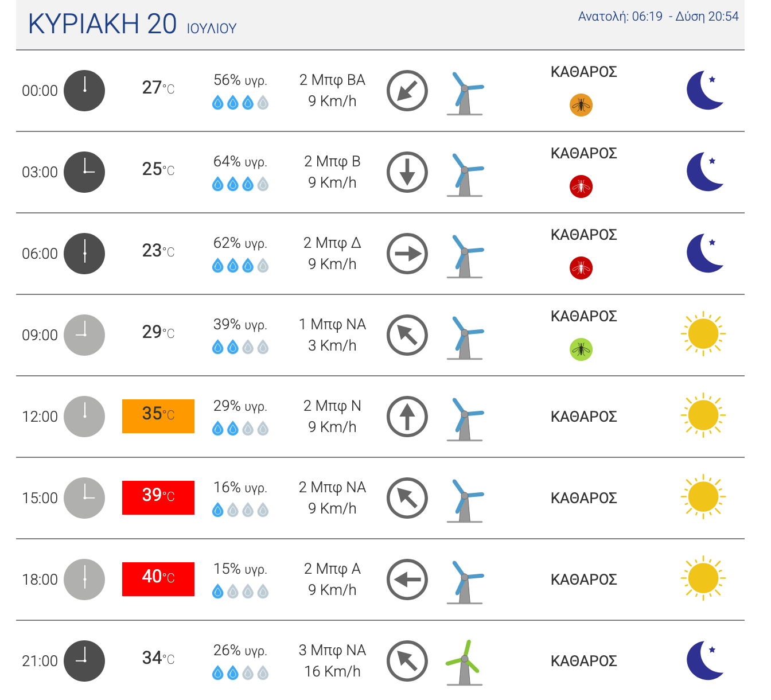Click the red mosquito icon at 06:00
Screen dimensions: 771x700
[581, 268]
